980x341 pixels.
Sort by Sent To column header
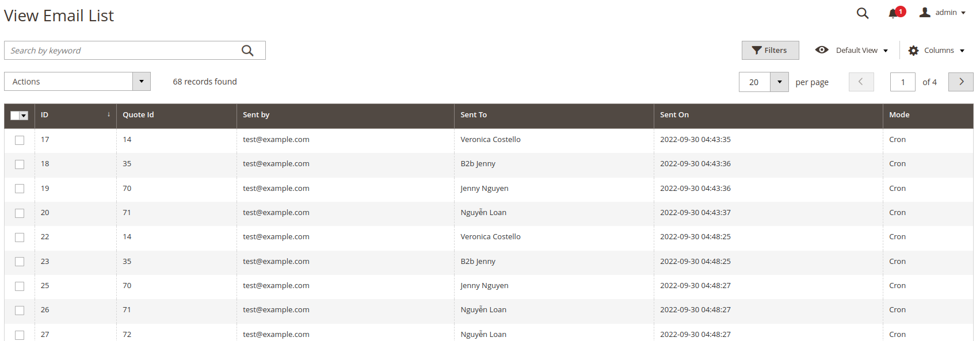point(554,115)
